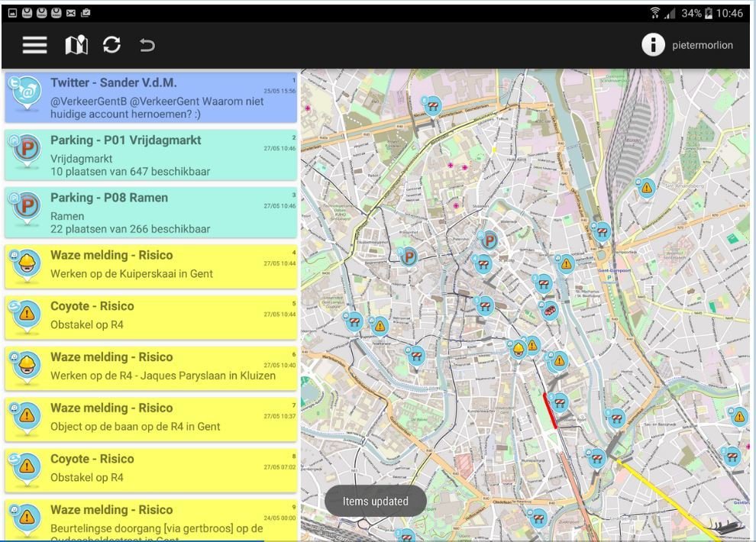Tap warning icon of Coyote item at 07:02

click(x=27, y=469)
